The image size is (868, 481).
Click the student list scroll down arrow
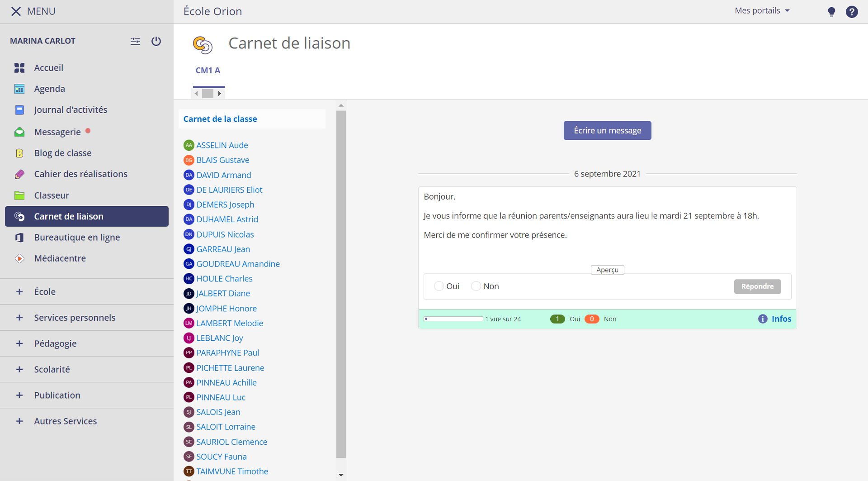click(341, 475)
